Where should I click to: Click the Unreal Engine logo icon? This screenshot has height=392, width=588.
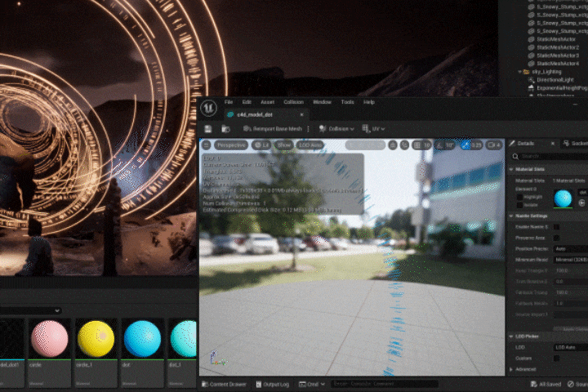point(208,109)
